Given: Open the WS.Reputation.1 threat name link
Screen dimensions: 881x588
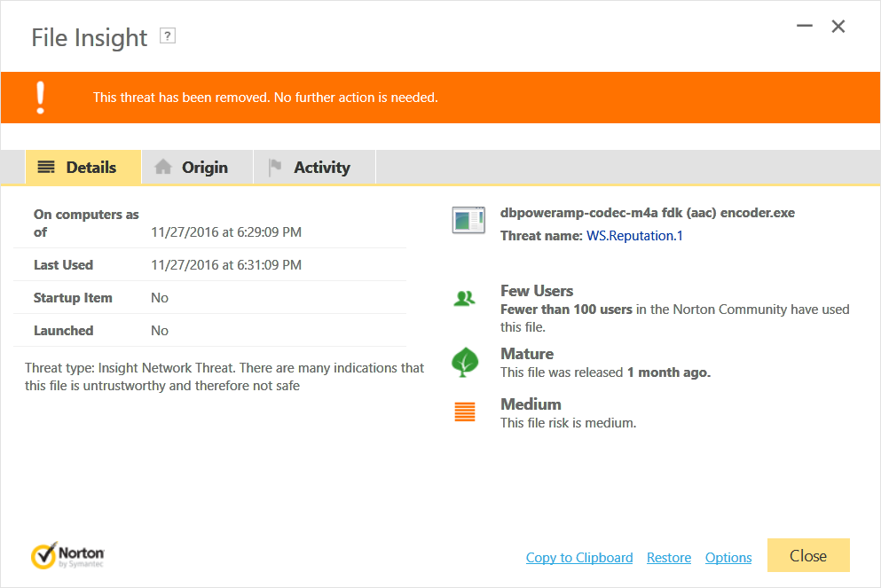Looking at the screenshot, I should 634,236.
